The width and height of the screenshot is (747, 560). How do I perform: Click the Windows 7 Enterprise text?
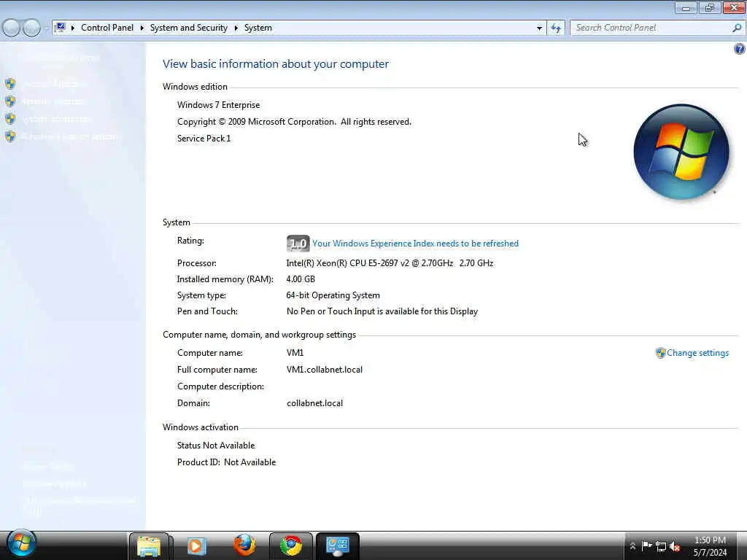(x=218, y=105)
